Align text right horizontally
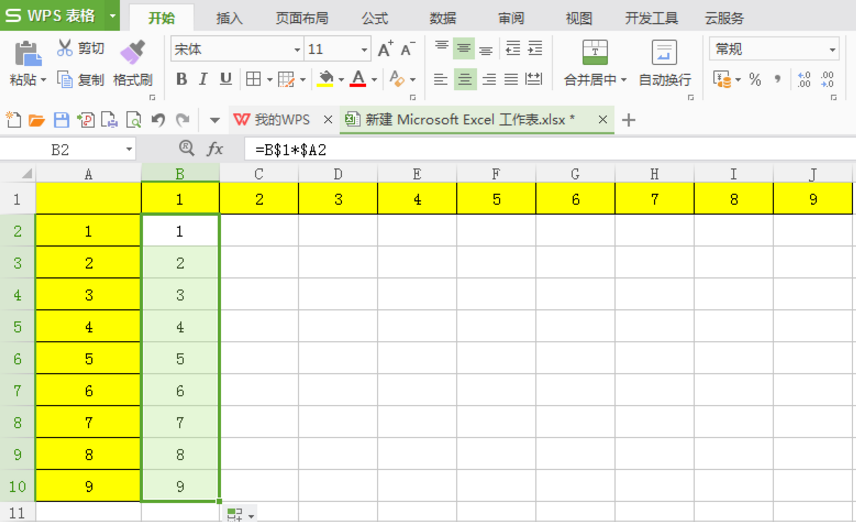The width and height of the screenshot is (856, 522). pos(489,79)
